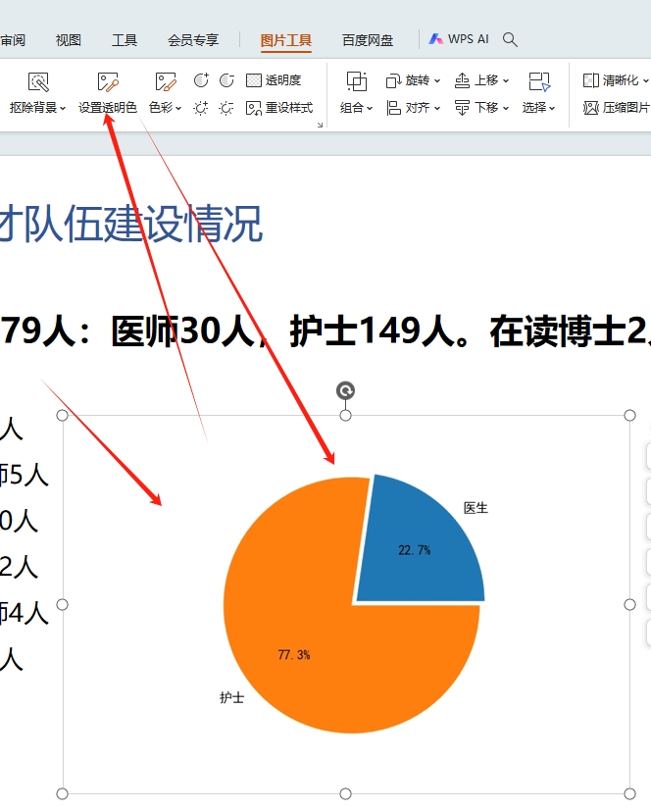Click the bottom-right resize handle of the chart

click(x=629, y=793)
